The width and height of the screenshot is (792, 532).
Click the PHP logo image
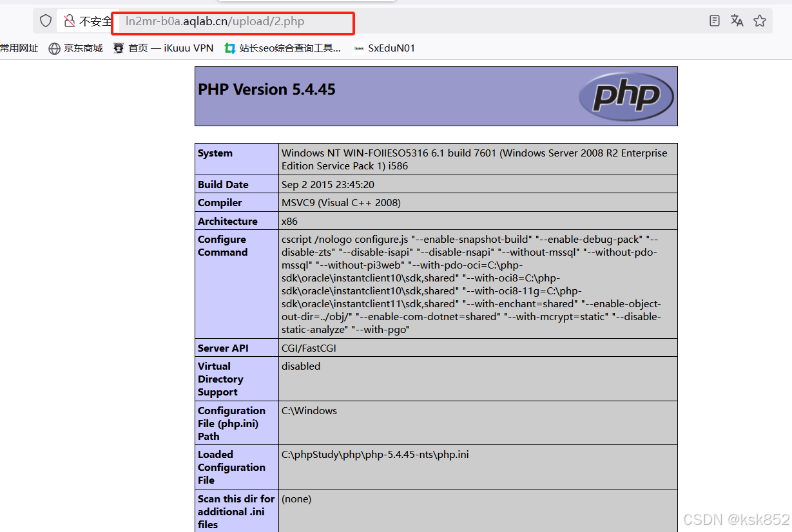point(626,97)
